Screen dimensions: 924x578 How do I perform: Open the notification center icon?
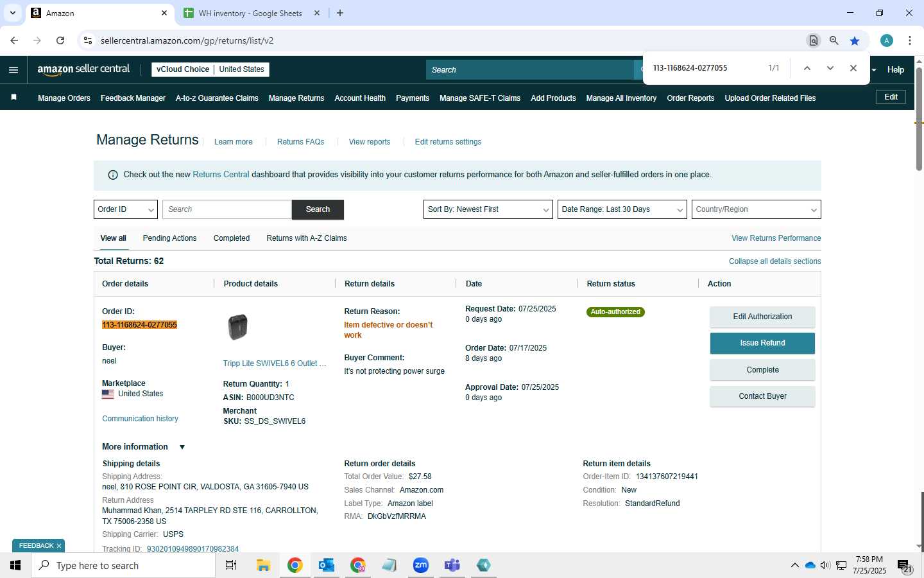(905, 566)
